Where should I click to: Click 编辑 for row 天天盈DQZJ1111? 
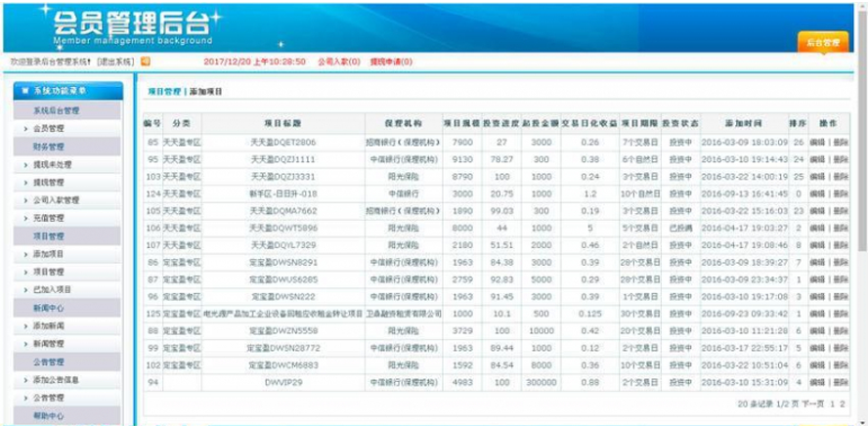point(817,159)
